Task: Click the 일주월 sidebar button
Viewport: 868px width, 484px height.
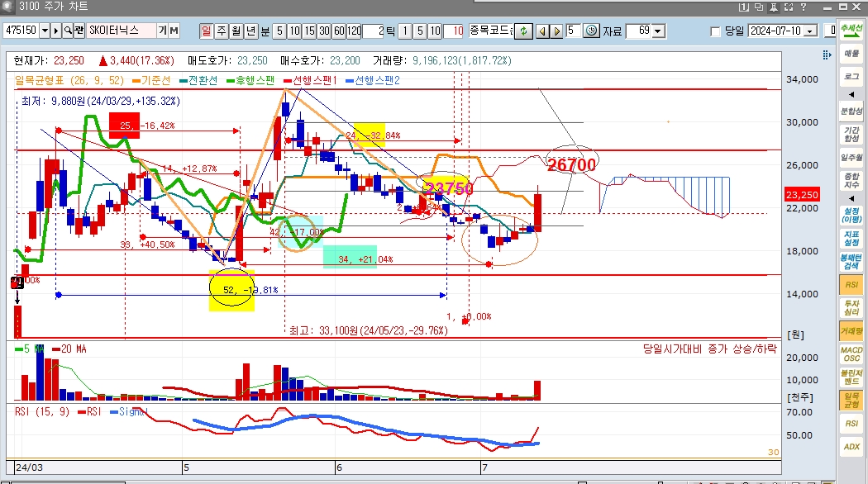Action: (x=851, y=158)
